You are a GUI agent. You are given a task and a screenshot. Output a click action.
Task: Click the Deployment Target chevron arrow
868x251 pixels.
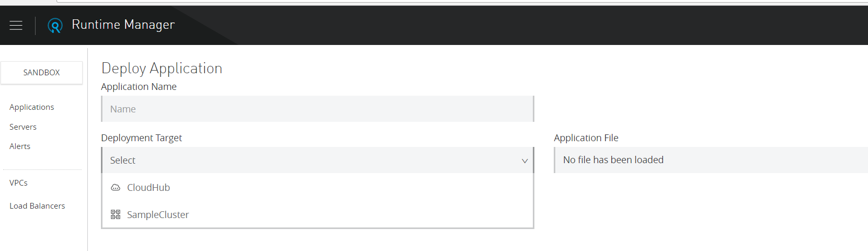(x=524, y=161)
